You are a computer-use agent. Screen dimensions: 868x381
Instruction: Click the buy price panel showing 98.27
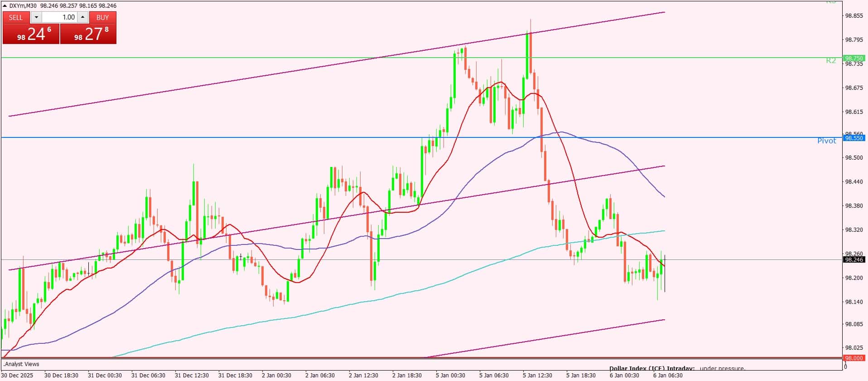click(x=88, y=34)
